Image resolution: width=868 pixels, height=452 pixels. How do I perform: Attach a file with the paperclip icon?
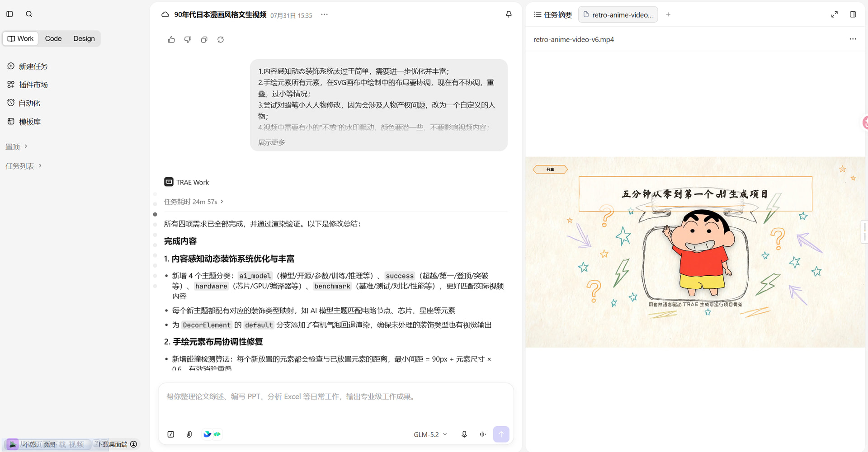(x=189, y=434)
